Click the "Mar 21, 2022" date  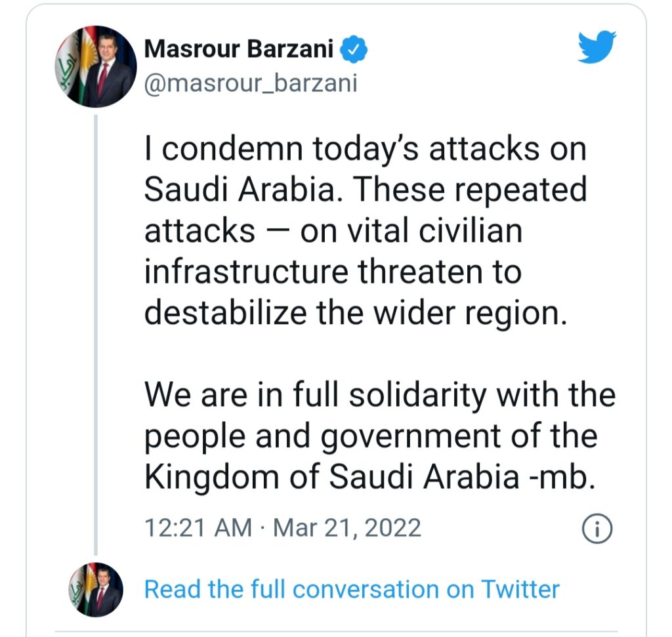(347, 527)
